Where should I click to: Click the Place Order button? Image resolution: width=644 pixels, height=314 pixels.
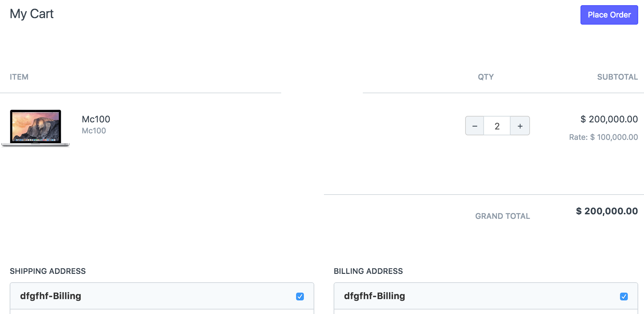coord(609,15)
